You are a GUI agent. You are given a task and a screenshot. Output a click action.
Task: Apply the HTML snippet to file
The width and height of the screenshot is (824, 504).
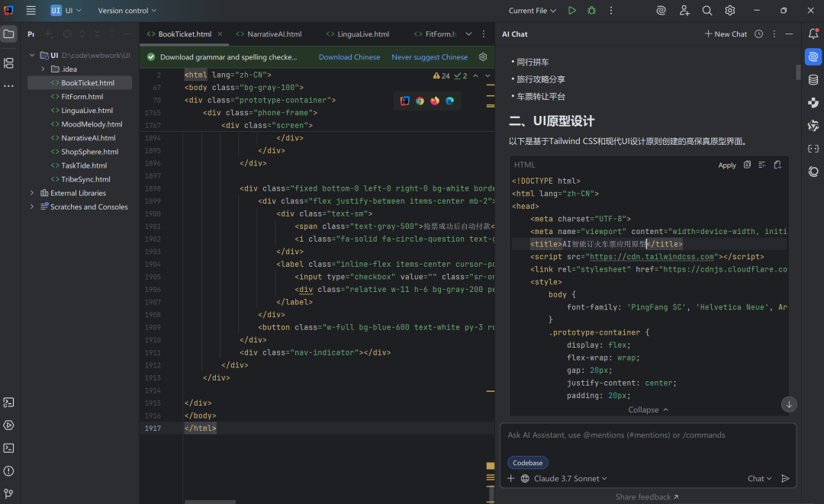tap(727, 165)
